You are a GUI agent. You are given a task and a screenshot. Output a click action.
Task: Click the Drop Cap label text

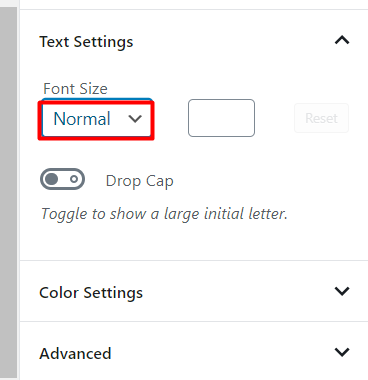click(x=139, y=181)
